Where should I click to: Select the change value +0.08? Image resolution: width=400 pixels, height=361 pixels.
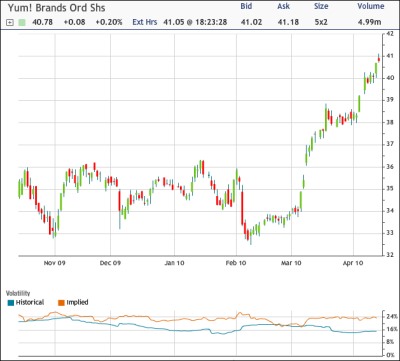75,22
